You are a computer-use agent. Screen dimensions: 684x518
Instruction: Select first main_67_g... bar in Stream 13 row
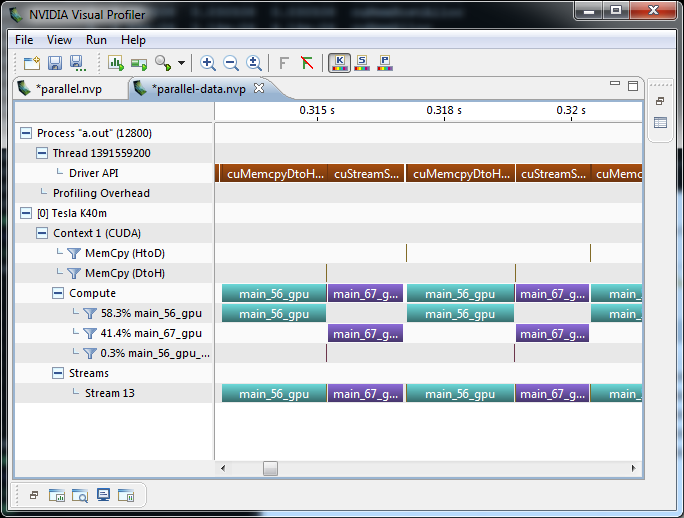click(x=365, y=394)
